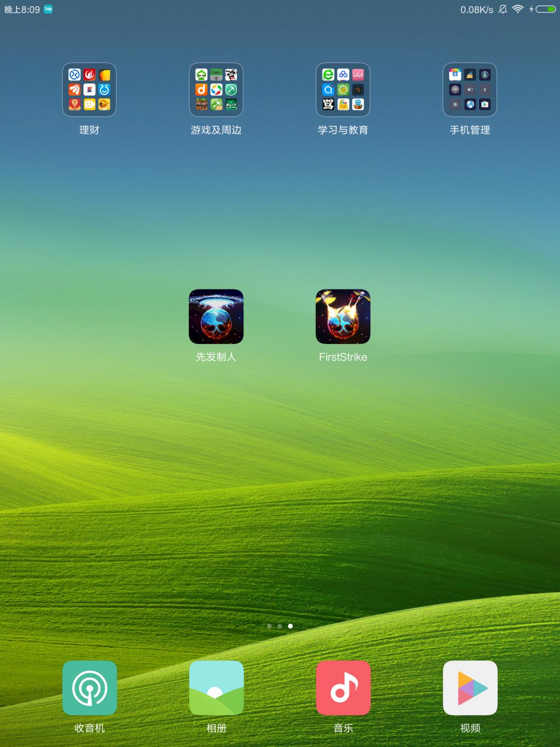Image resolution: width=560 pixels, height=747 pixels.
Task: Open the 收音机 radio app
Action: click(90, 688)
